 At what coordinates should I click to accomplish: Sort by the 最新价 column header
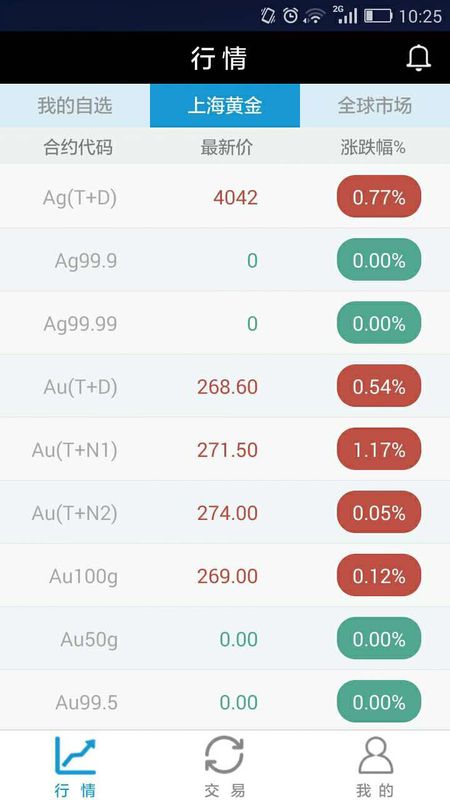(x=227, y=147)
